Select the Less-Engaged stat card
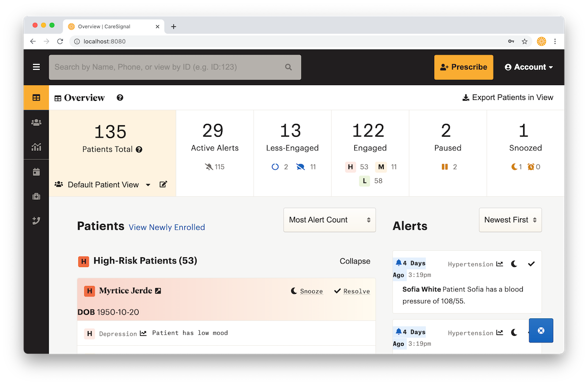This screenshot has height=385, width=588. click(x=293, y=153)
